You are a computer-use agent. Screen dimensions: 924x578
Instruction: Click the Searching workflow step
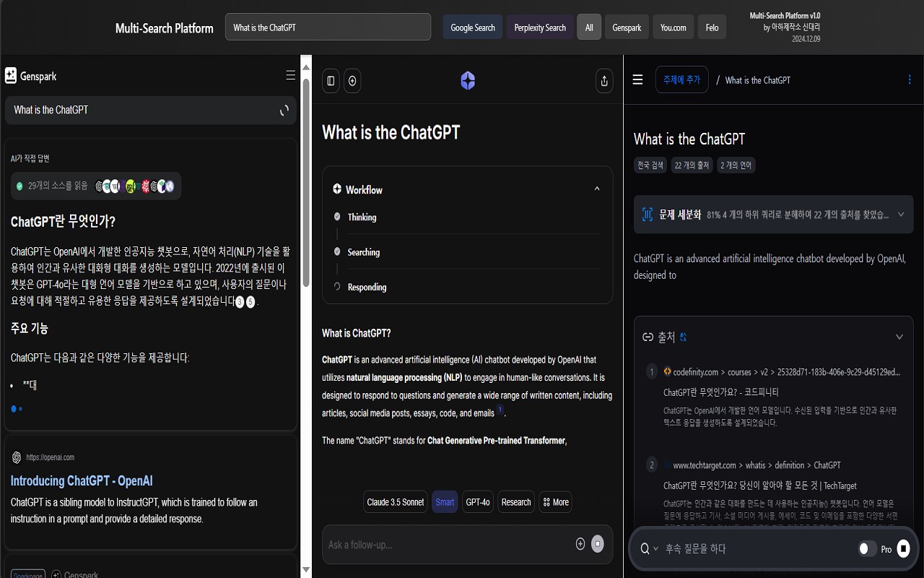point(364,252)
